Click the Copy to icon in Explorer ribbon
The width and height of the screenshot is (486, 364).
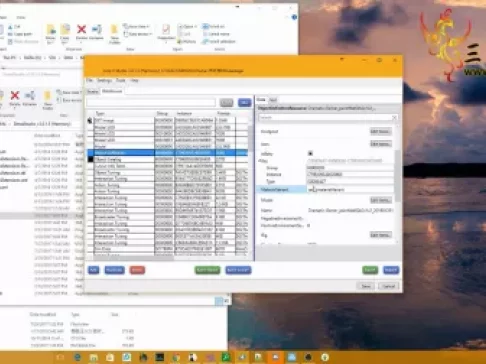[x=65, y=32]
